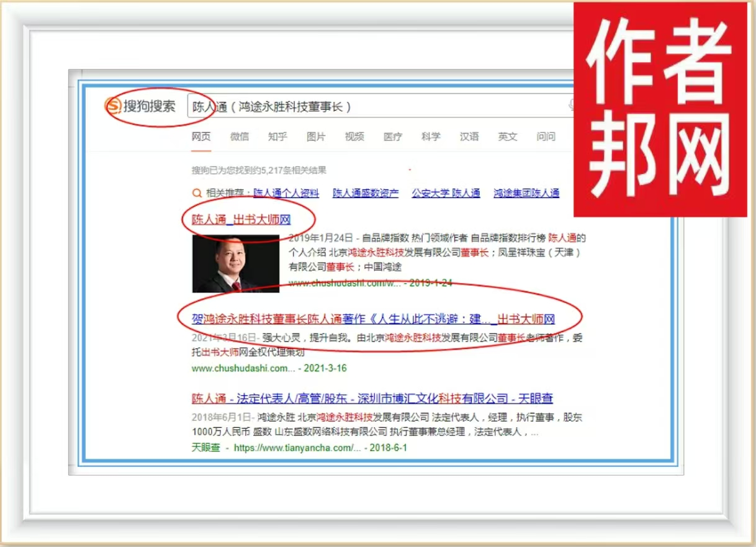Click related suggestion 陈人通盛数资产
Screen dimensions: 756x547
[366, 193]
